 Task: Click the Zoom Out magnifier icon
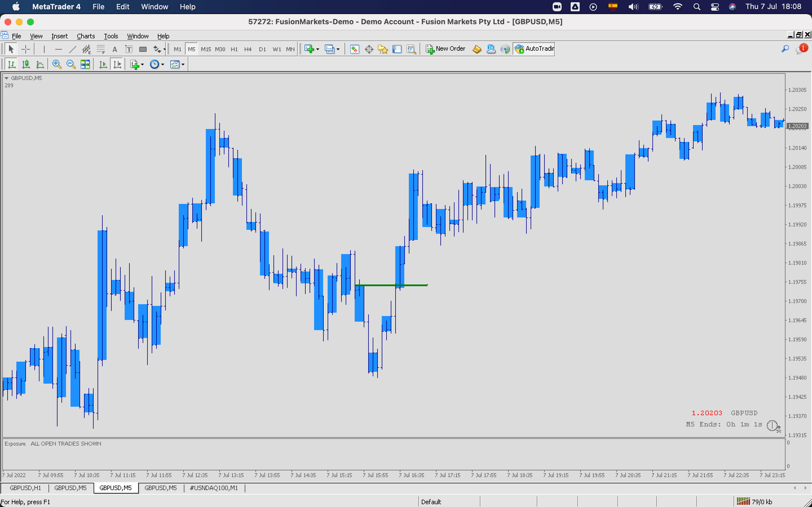click(x=70, y=65)
